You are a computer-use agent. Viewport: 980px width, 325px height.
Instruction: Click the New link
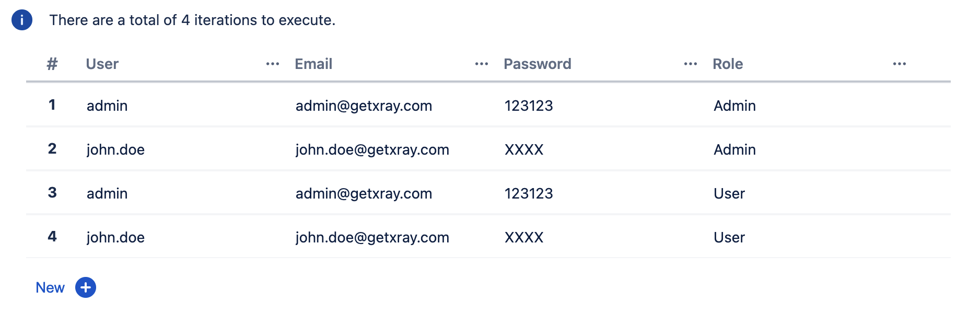(x=50, y=287)
